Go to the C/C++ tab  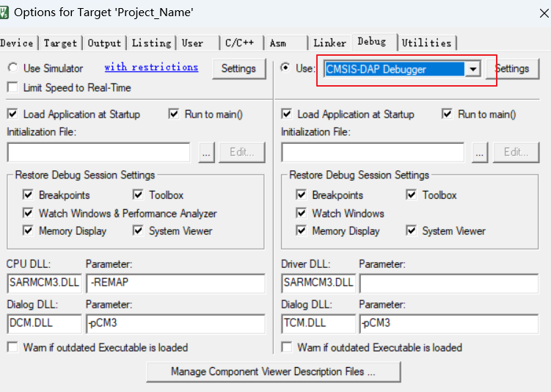coord(239,43)
